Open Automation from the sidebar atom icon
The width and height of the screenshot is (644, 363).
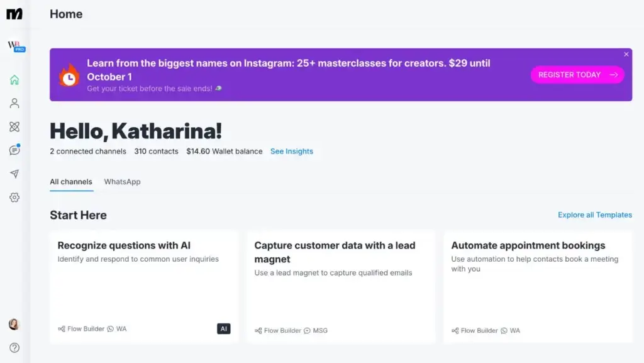(14, 126)
